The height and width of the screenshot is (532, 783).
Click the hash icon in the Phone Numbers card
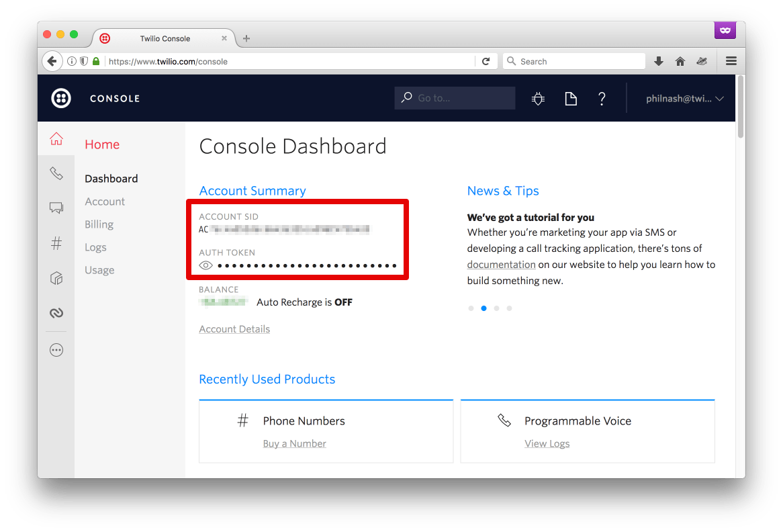(242, 420)
